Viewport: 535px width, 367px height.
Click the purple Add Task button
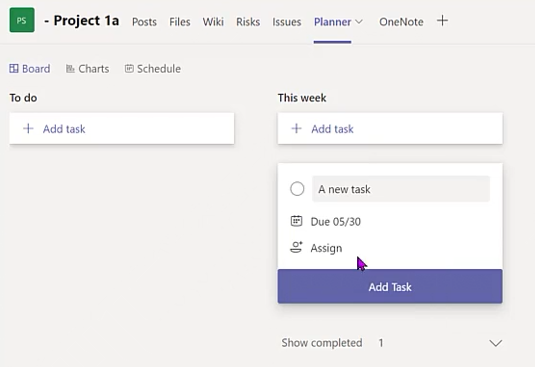[x=390, y=287]
